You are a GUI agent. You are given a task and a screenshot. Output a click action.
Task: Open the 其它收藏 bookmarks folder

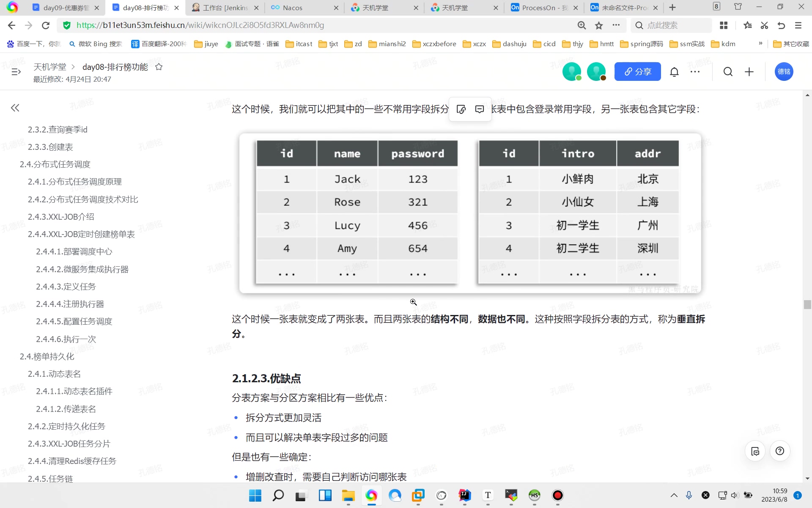[x=791, y=44]
